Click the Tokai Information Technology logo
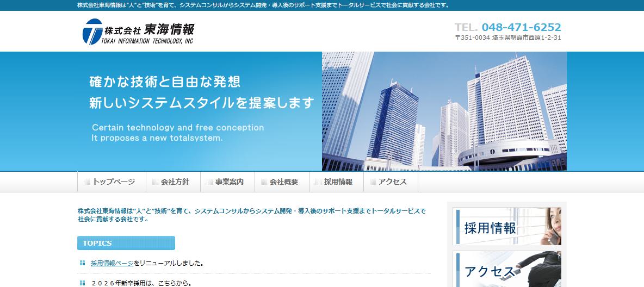 pyautogui.click(x=138, y=32)
